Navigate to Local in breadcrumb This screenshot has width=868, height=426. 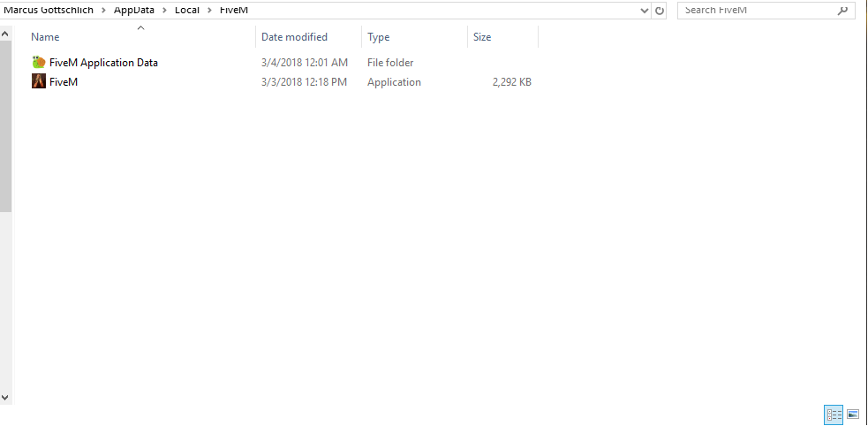tap(187, 10)
